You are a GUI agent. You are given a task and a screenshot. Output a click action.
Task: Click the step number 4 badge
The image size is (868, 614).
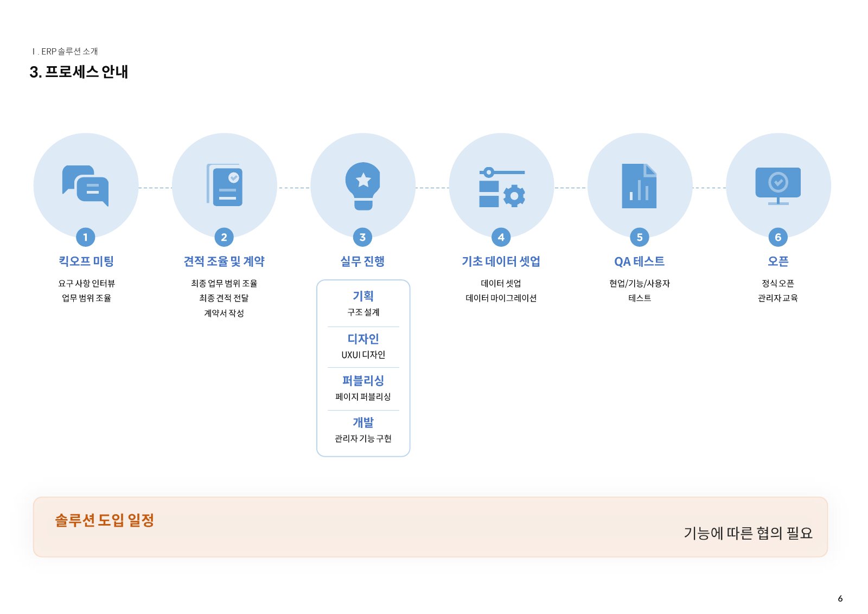[501, 237]
